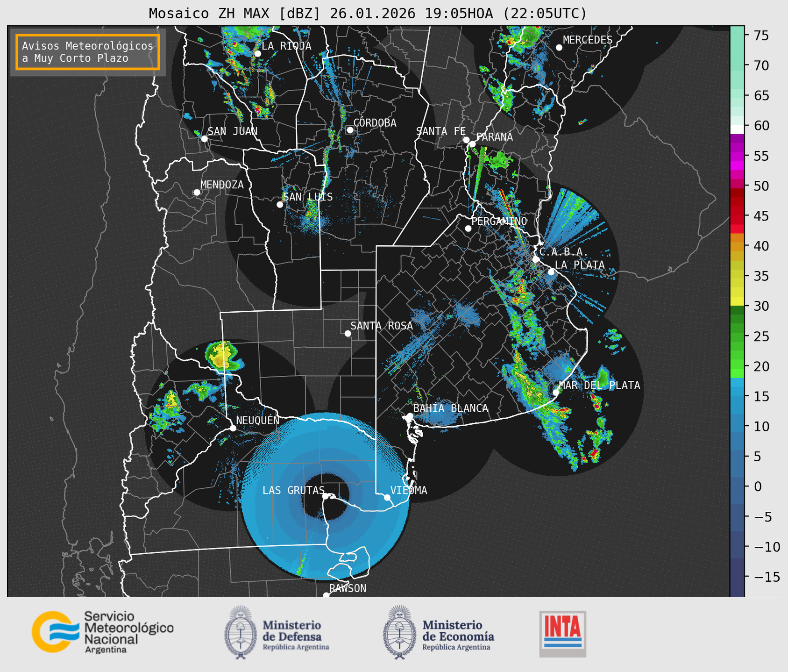Click the C.A.B.A. city marker dot
Image resolution: width=788 pixels, height=672 pixels.
(536, 259)
